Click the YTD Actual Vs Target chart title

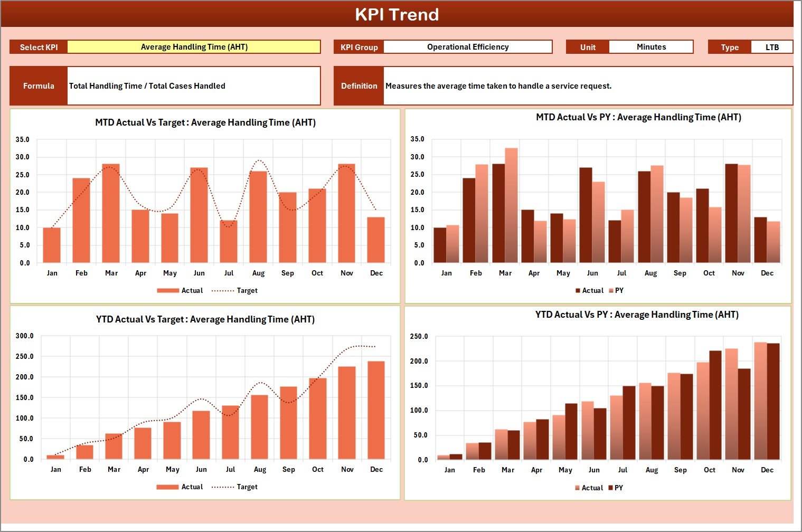[205, 319]
